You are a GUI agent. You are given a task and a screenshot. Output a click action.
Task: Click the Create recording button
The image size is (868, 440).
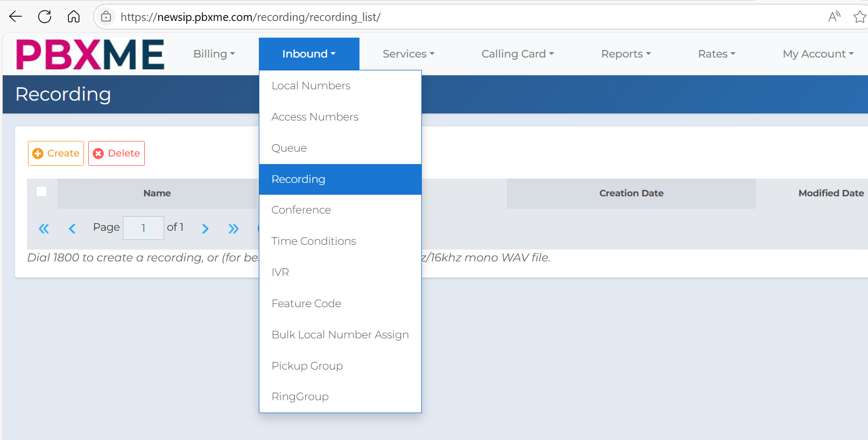56,153
